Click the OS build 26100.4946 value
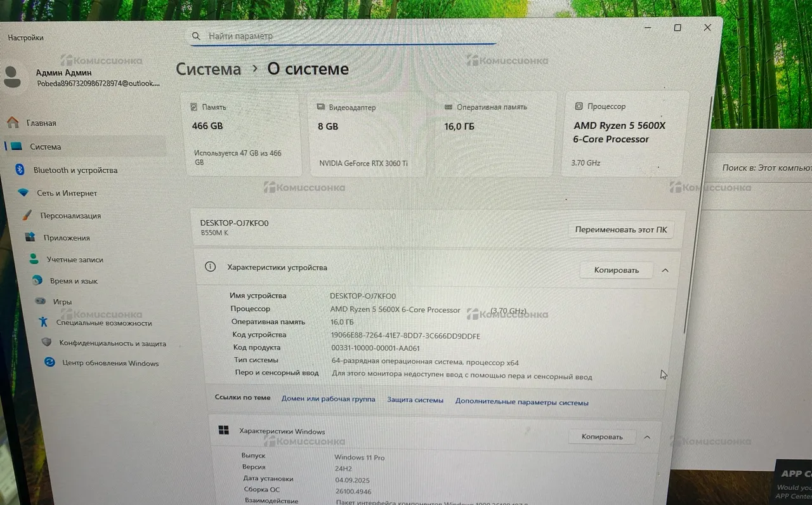The image size is (812, 505). coord(353,491)
